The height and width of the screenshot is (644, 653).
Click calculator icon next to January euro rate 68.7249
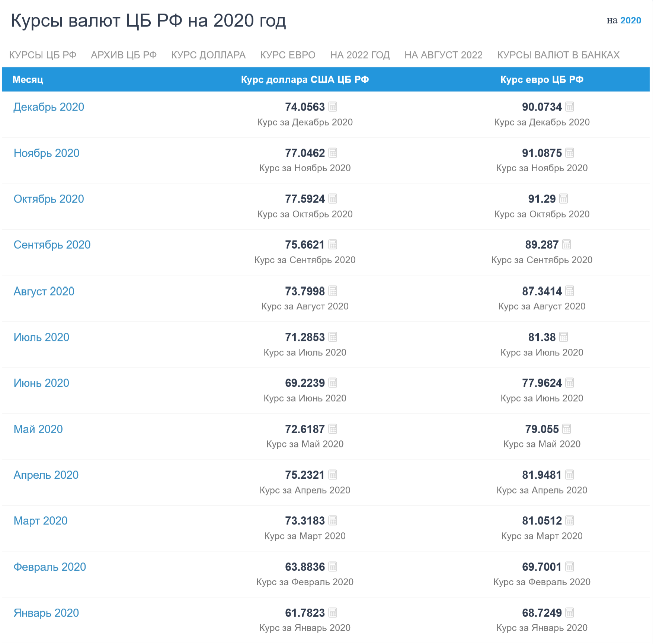570,613
